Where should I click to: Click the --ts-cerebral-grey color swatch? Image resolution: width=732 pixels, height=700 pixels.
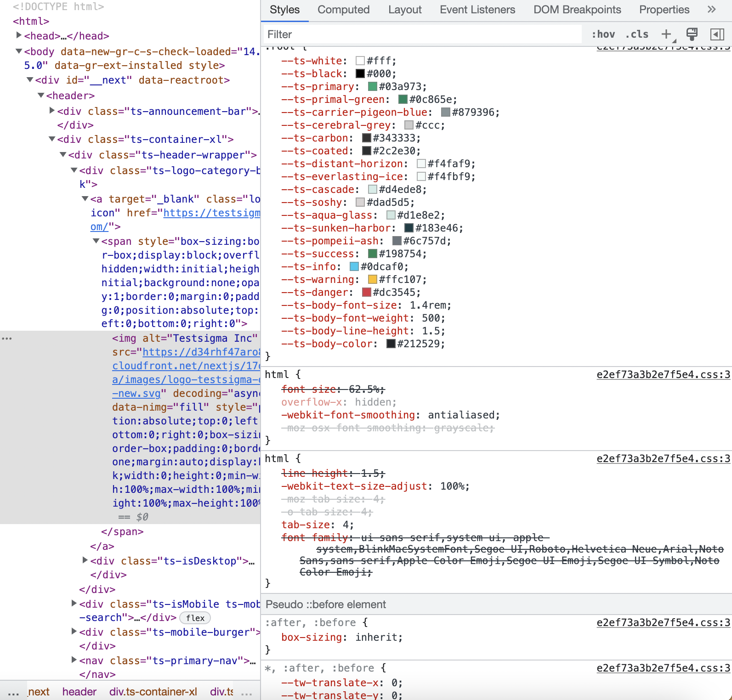click(409, 125)
